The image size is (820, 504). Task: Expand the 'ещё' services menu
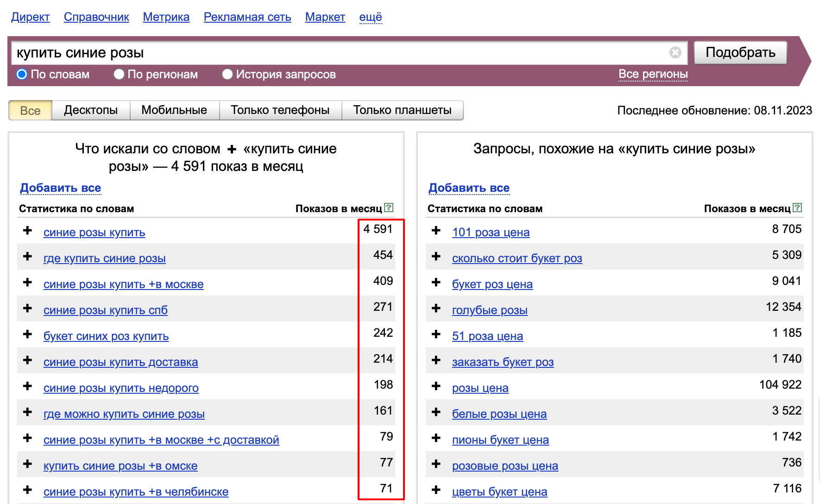tap(370, 17)
